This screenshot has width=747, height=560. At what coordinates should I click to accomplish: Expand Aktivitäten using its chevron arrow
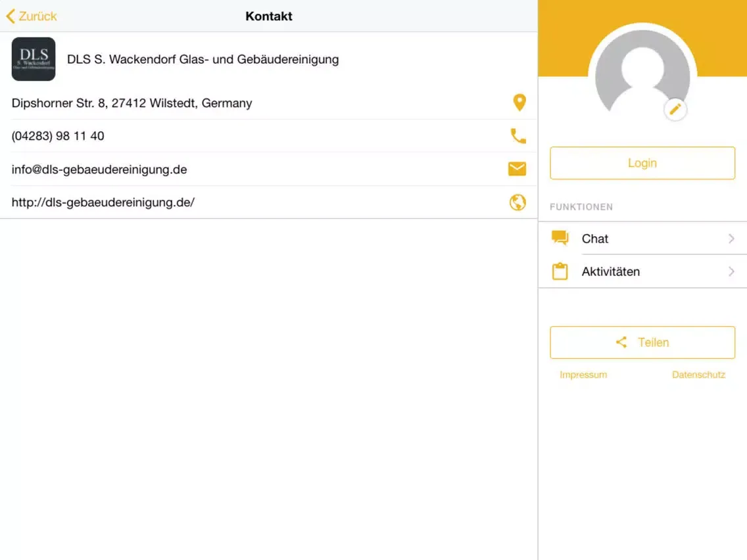731,271
